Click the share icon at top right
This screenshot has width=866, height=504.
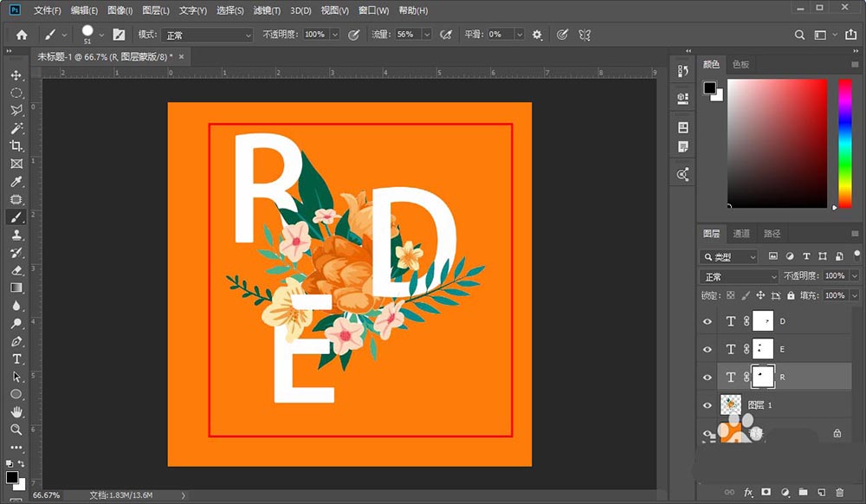point(850,35)
